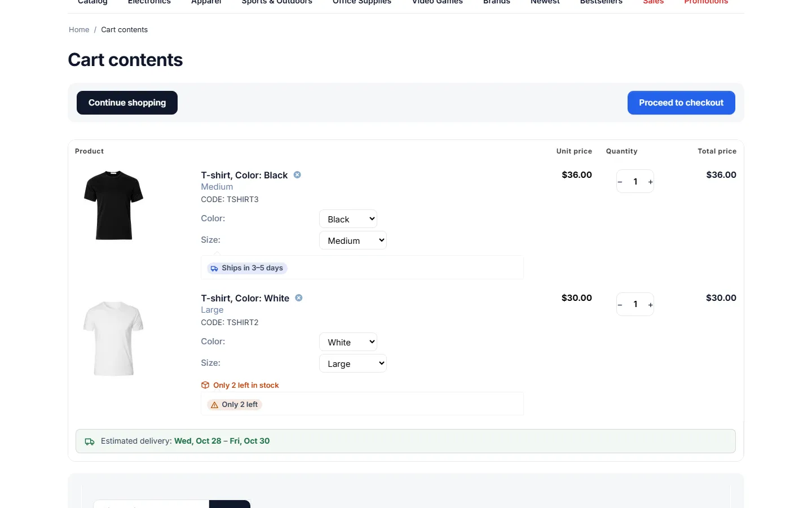Open the Size dropdown showing Large
The height and width of the screenshot is (508, 812).
point(353,364)
